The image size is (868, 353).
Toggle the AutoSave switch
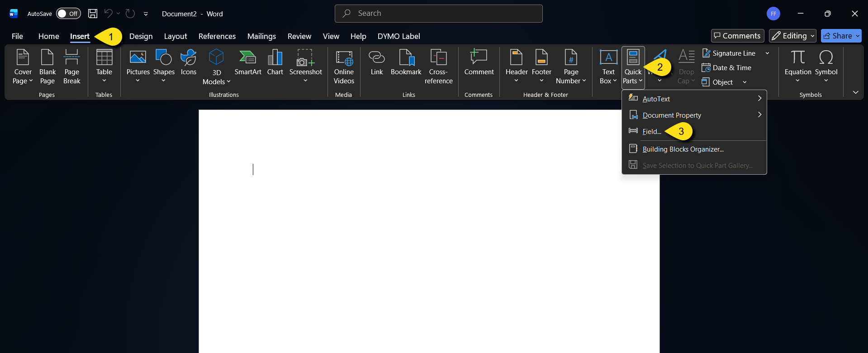point(68,14)
